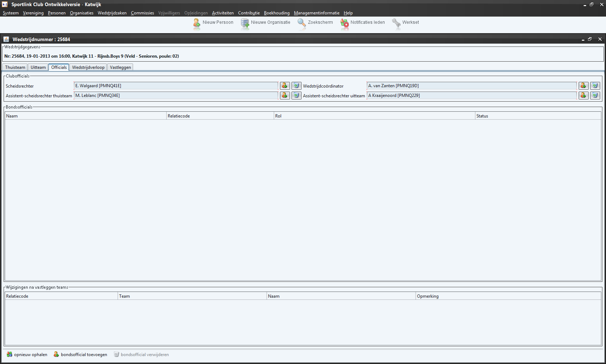Open the Contributie menu

(249, 13)
